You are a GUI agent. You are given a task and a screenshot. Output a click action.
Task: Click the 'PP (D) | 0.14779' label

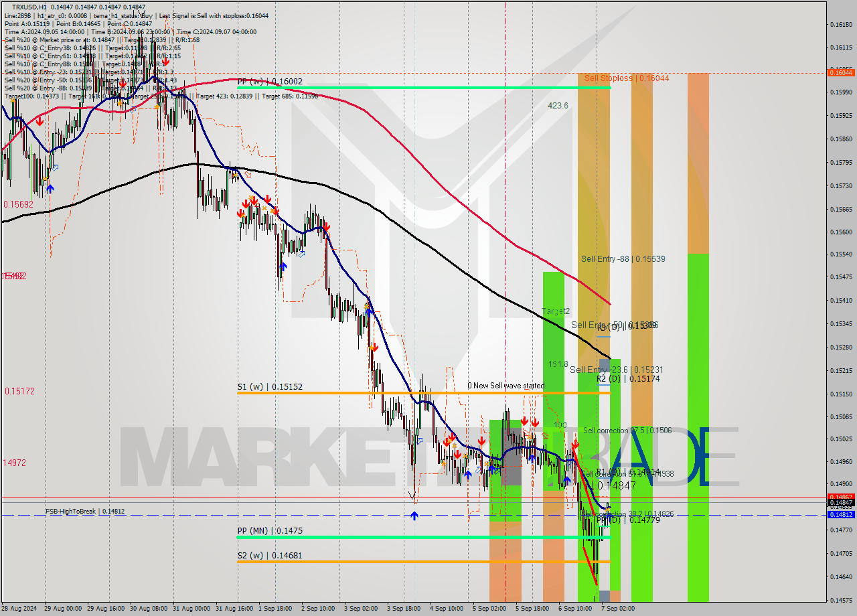[628, 520]
